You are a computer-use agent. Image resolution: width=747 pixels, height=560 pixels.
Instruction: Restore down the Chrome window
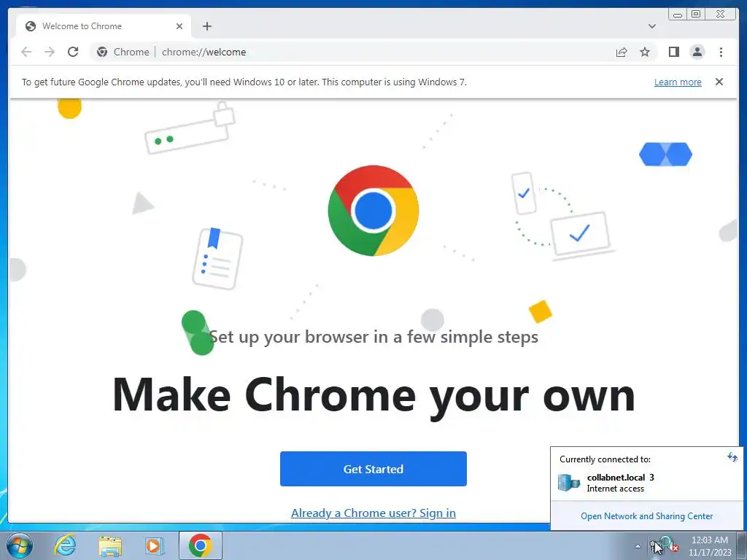[x=695, y=15]
